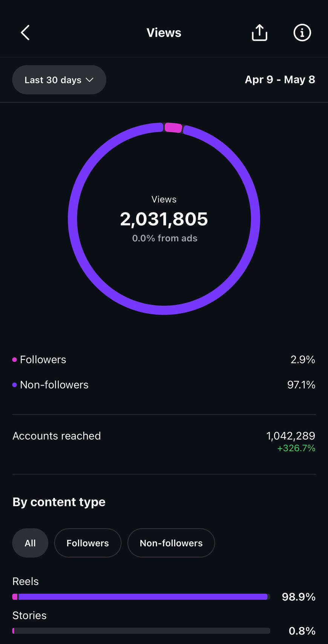Click the pink Followers legend dot
The image size is (328, 644).
coord(14,360)
